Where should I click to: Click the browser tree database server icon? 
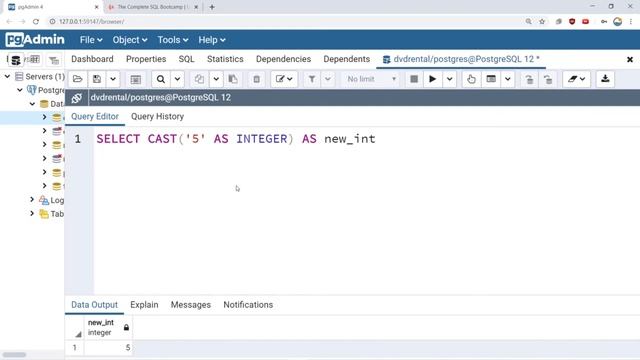coord(16,60)
